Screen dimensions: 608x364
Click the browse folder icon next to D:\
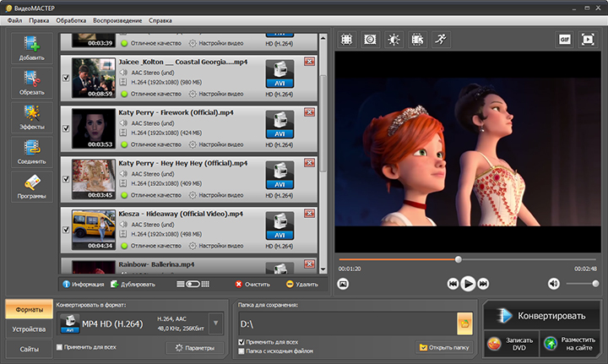tap(464, 322)
